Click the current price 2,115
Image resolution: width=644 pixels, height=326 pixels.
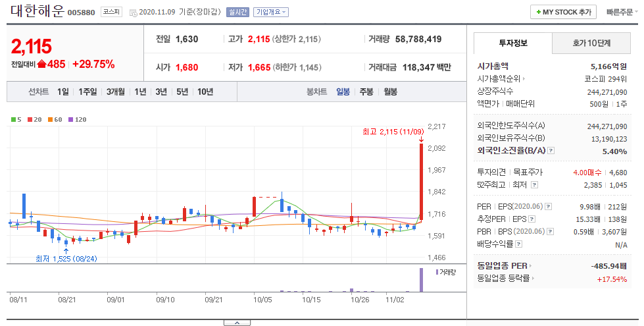click(x=31, y=47)
